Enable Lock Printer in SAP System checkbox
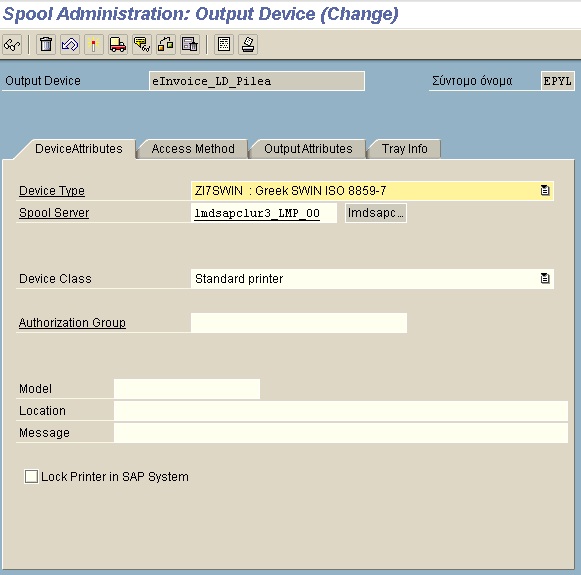This screenshot has height=575, width=581. [x=31, y=476]
